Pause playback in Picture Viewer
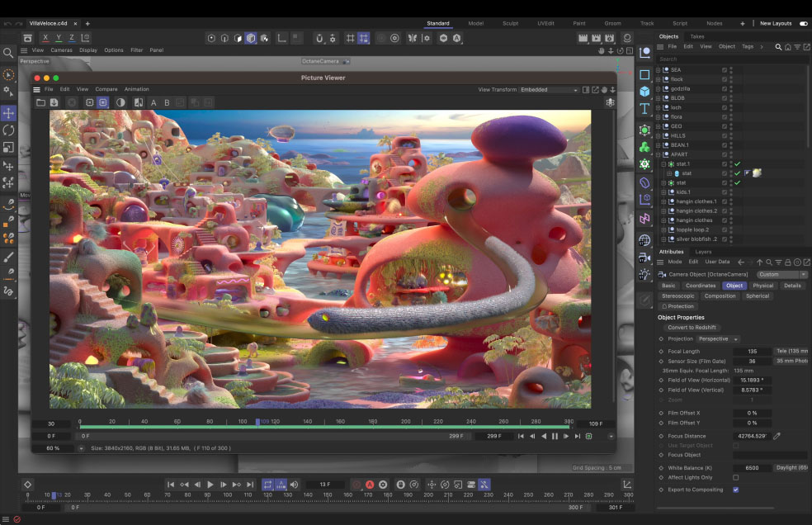Viewport: 812px width, 525px height. click(x=555, y=436)
